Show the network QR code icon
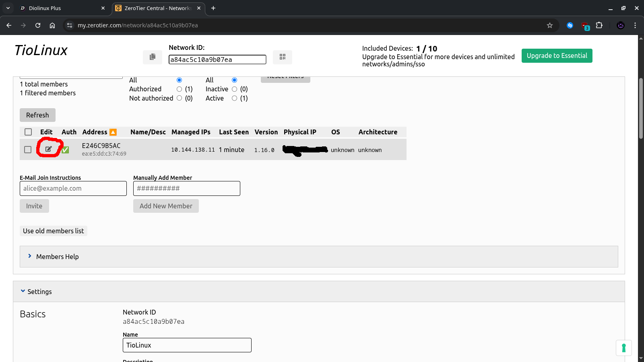Image resolution: width=644 pixels, height=362 pixels. point(283,57)
